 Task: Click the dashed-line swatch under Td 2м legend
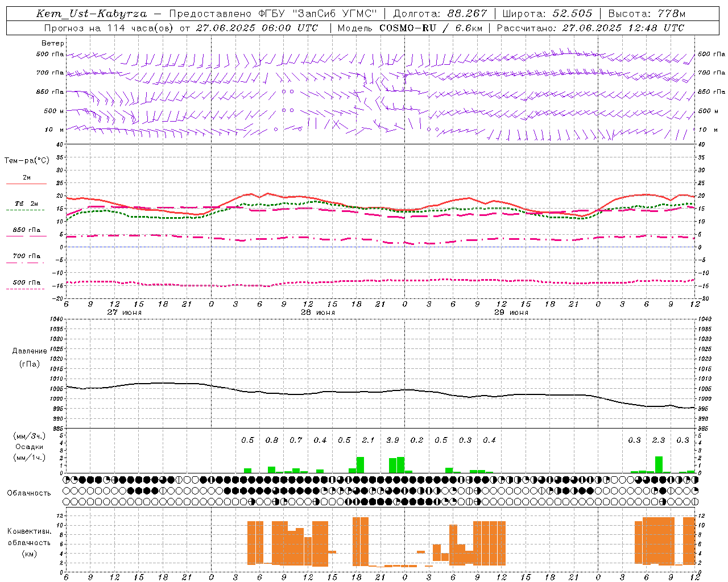(x=26, y=210)
